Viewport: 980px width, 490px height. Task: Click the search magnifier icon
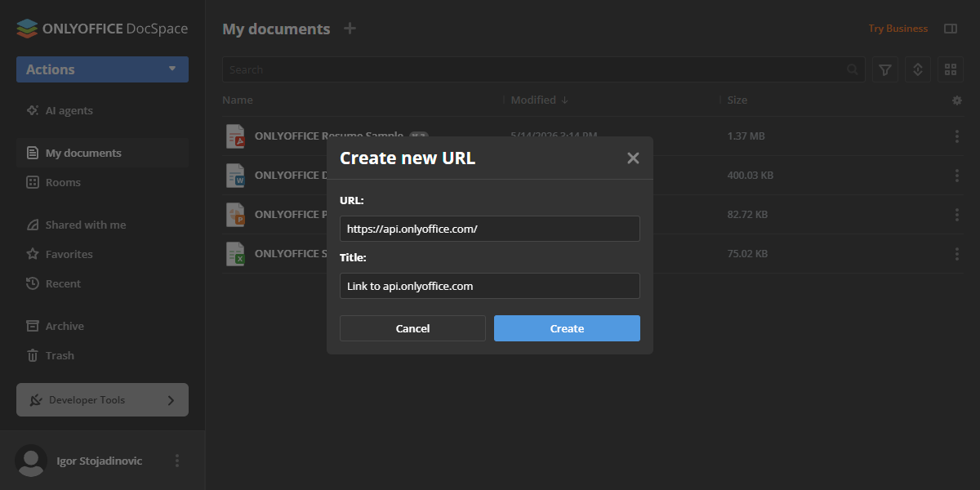(x=853, y=69)
